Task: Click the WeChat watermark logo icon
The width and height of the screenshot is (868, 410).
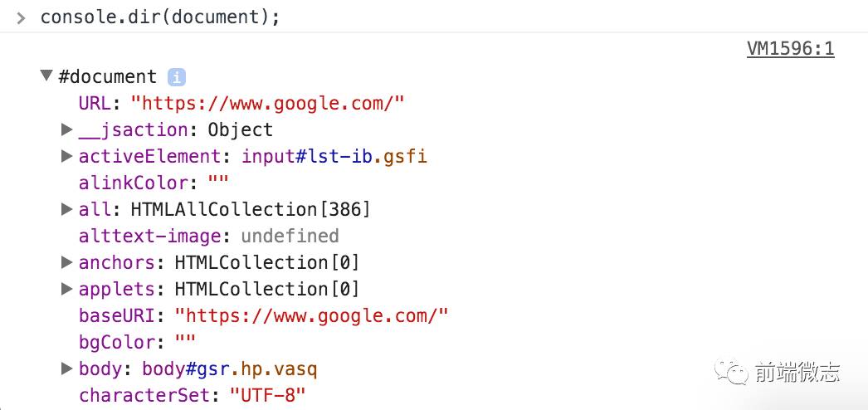Action: (731, 371)
